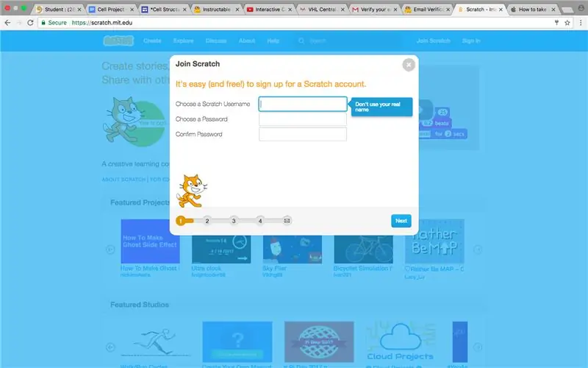Viewport: 588px width, 368px height.
Task: Click the Don't use your real name tooltip
Action: (x=380, y=107)
